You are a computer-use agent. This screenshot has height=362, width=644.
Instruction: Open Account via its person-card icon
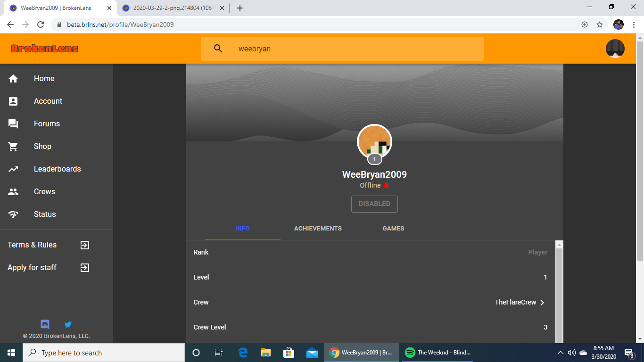(13, 101)
